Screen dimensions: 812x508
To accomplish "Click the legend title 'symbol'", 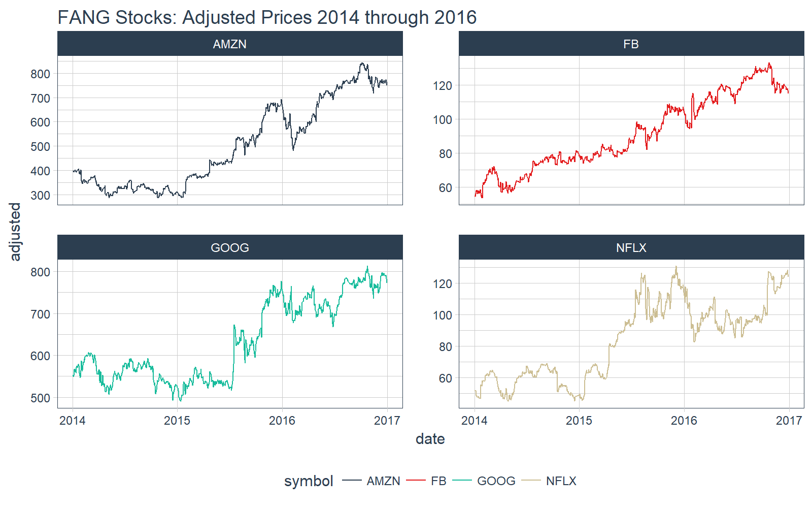I will (x=309, y=482).
